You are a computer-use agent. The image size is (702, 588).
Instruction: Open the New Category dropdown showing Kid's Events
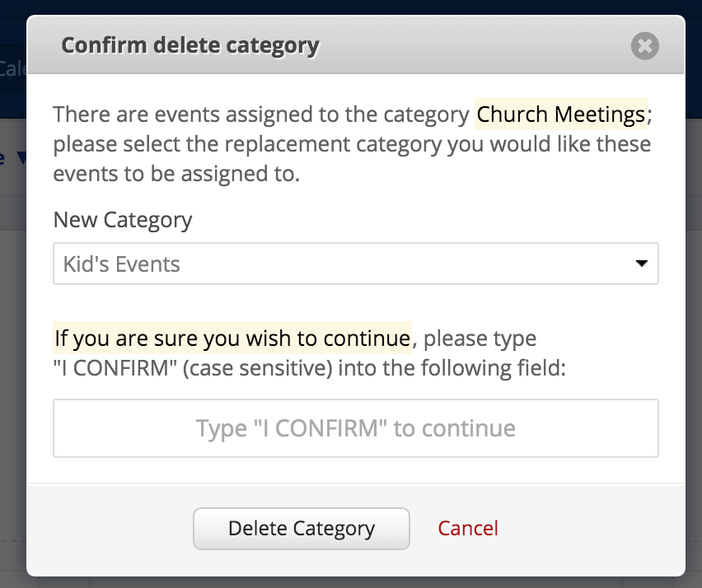coord(355,264)
